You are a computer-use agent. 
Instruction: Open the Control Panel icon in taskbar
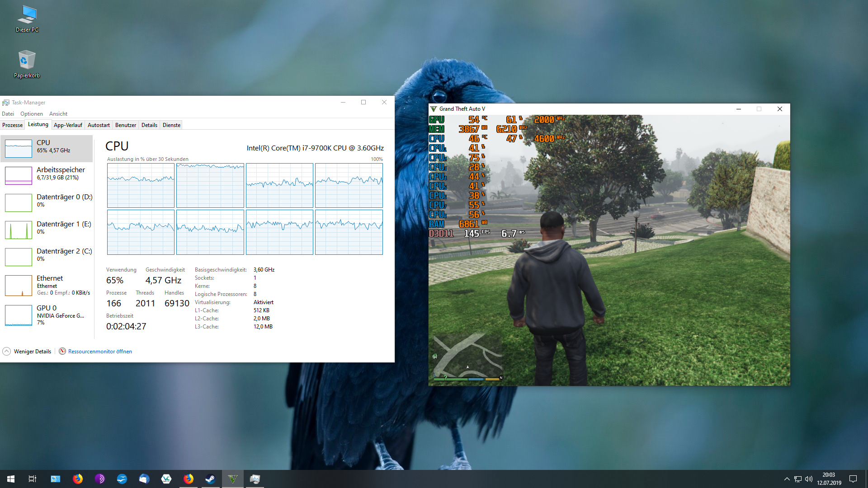tap(55, 479)
